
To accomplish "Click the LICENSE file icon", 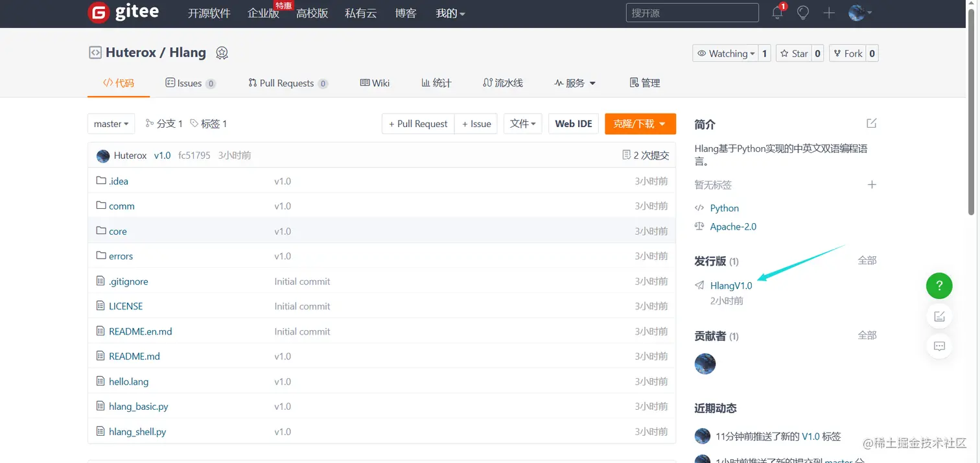I will [100, 305].
